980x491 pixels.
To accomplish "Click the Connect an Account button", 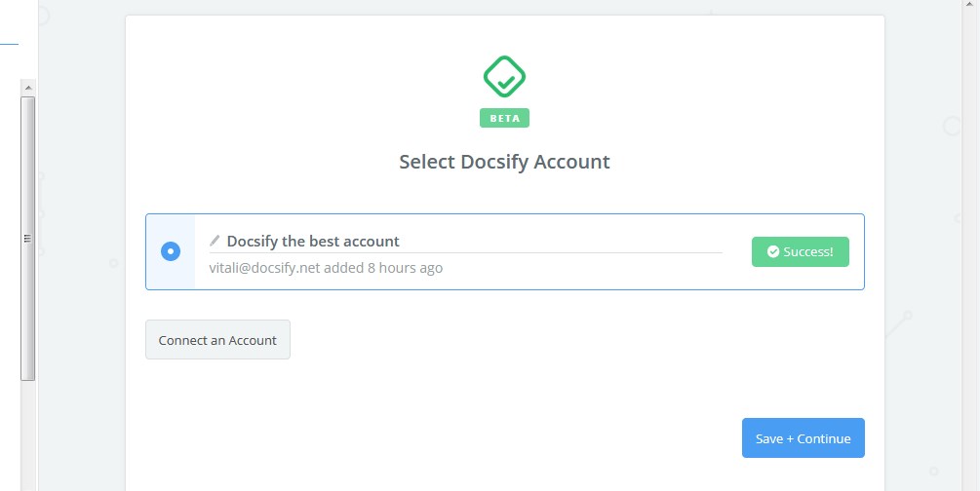I will [217, 340].
